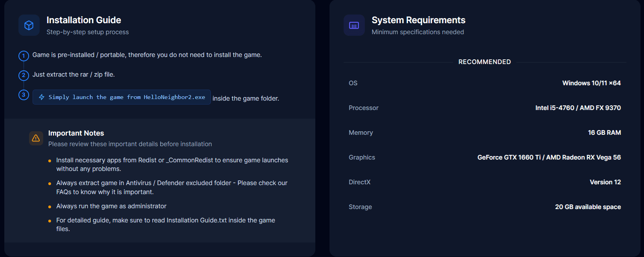Click 'inside the game folder.' text
The image size is (644, 257).
click(x=246, y=99)
